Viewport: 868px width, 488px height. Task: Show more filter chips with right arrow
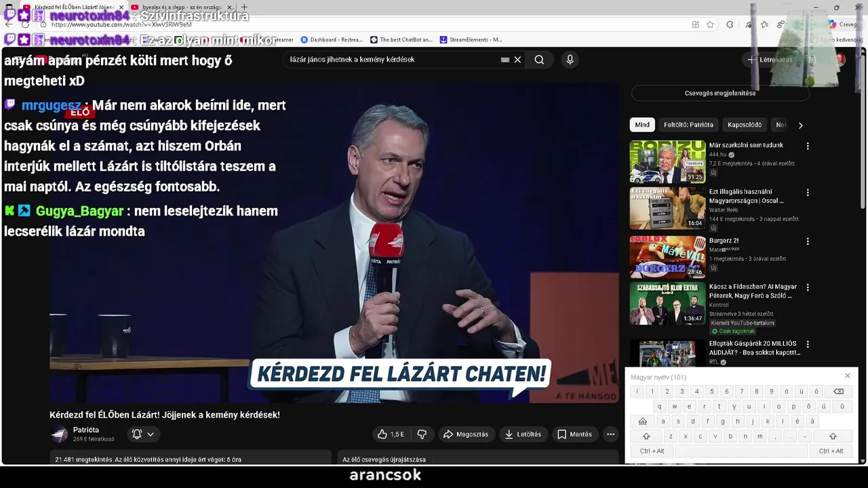[800, 125]
